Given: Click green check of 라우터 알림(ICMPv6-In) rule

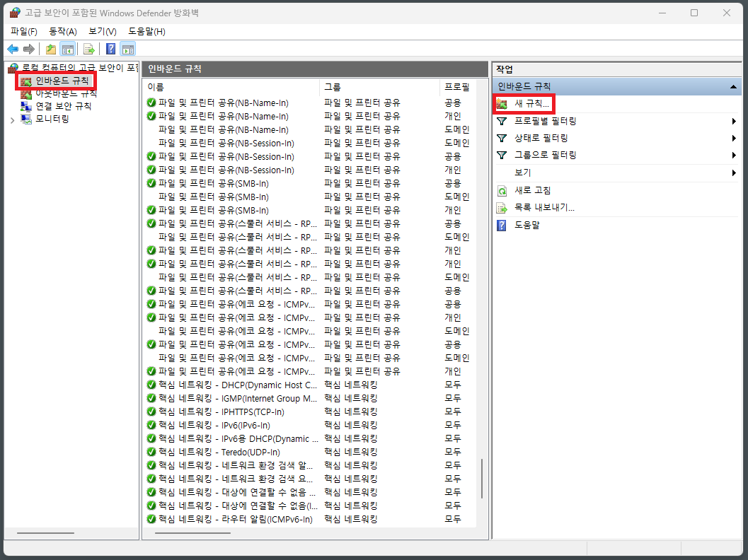Looking at the screenshot, I should [x=151, y=519].
